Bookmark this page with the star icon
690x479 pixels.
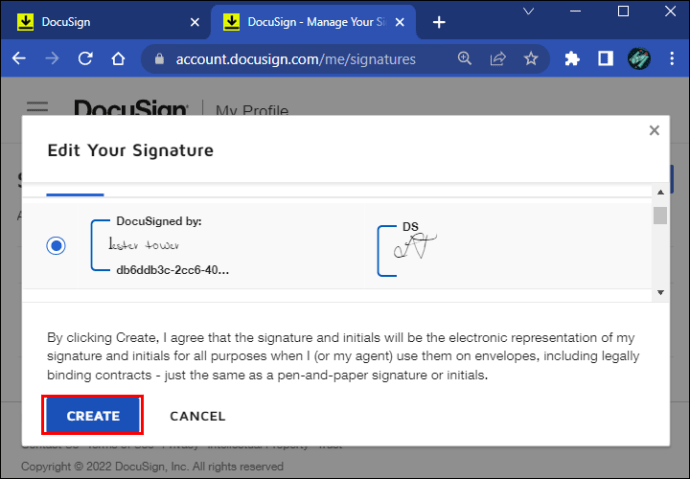pos(531,59)
